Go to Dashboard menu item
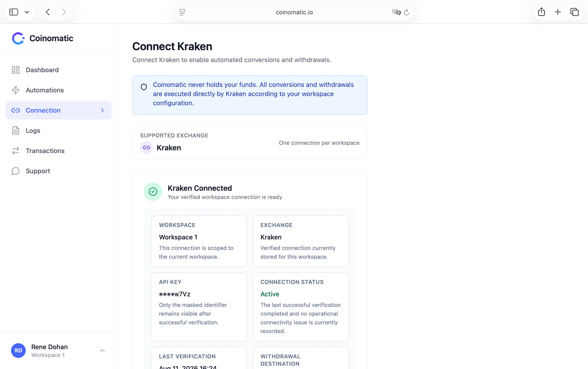 coord(58,70)
